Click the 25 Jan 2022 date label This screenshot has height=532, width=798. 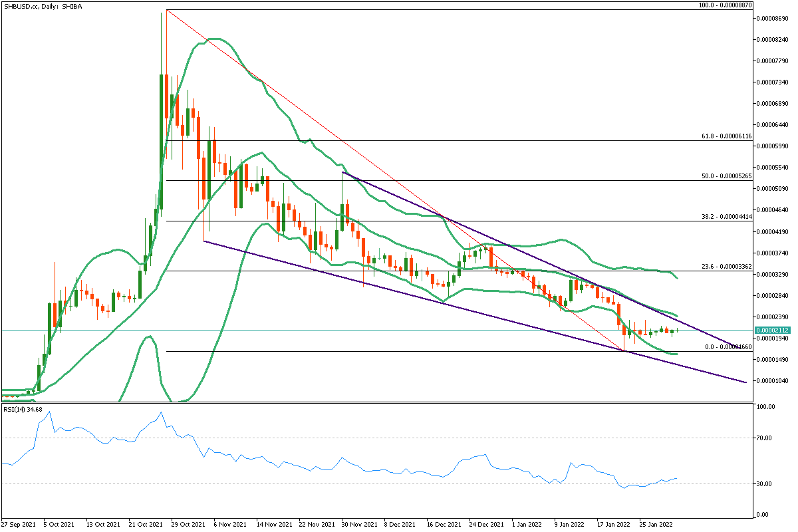coord(656,525)
